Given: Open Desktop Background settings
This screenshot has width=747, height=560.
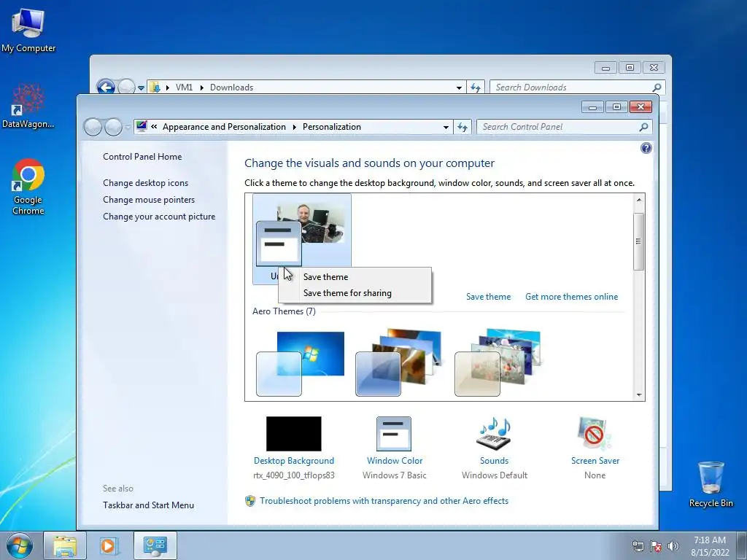Looking at the screenshot, I should point(293,448).
